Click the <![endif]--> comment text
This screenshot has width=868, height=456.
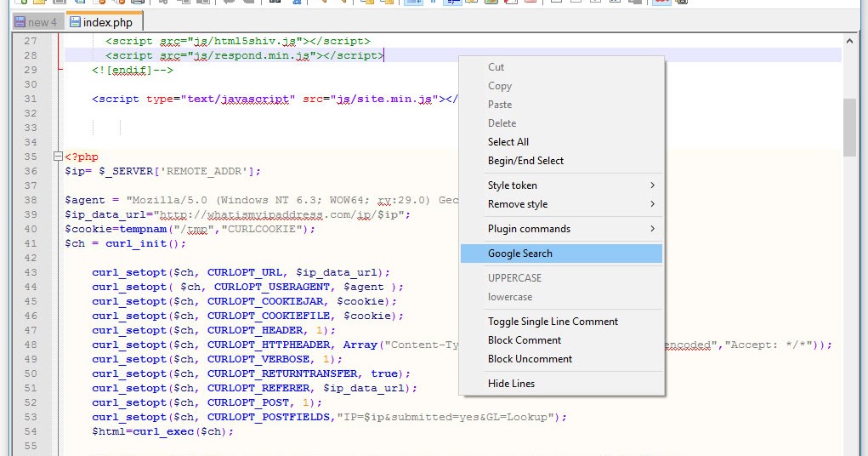coord(133,70)
